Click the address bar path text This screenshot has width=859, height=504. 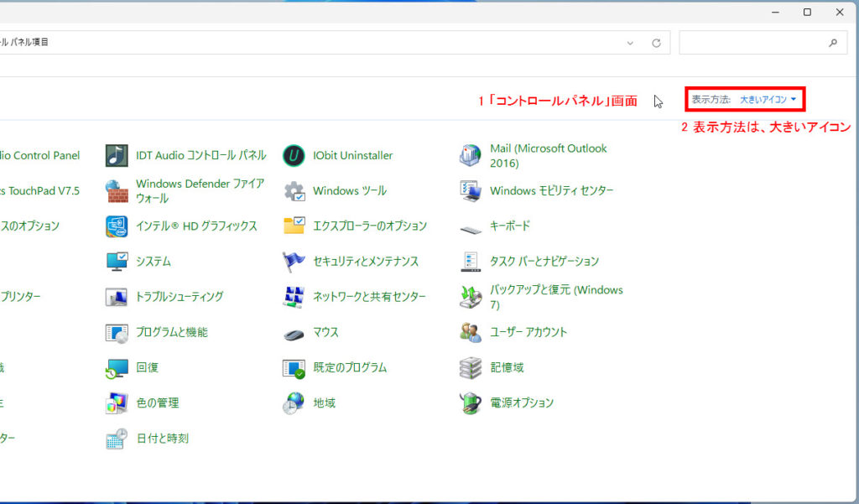(x=25, y=43)
